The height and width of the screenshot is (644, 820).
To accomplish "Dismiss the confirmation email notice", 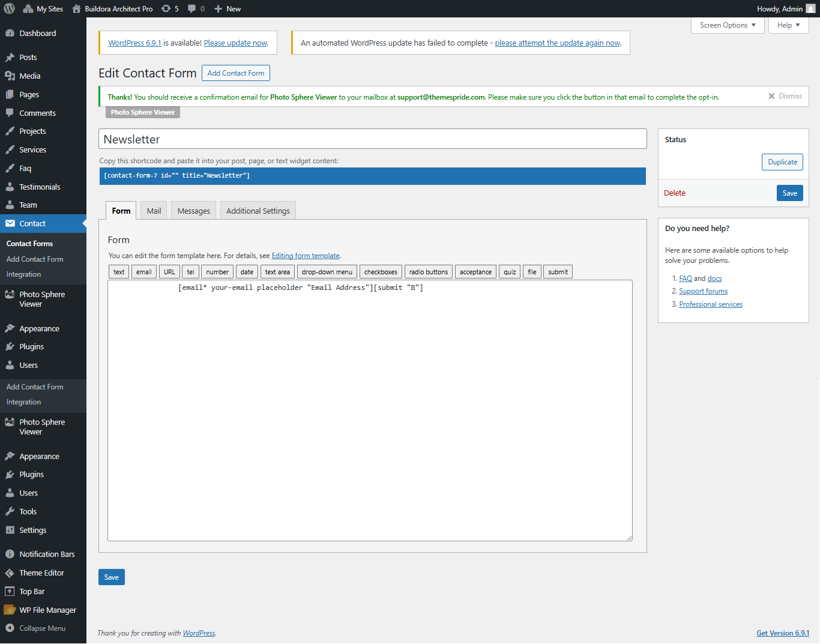I will click(x=784, y=95).
